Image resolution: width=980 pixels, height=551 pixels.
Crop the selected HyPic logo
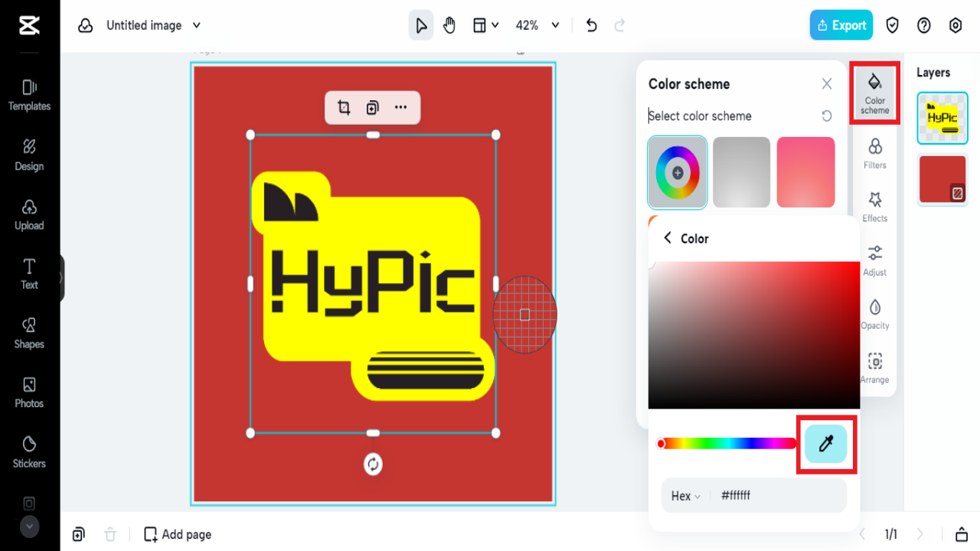[344, 107]
